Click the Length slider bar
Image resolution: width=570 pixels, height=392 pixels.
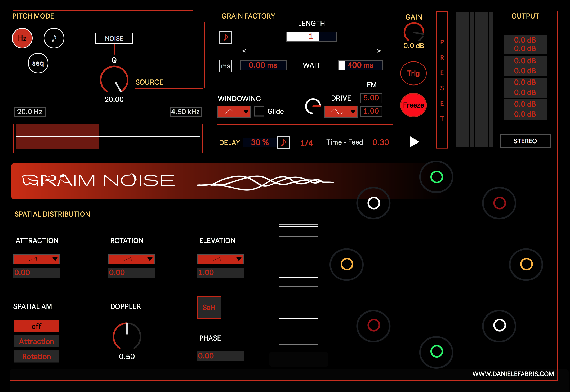[311, 37]
